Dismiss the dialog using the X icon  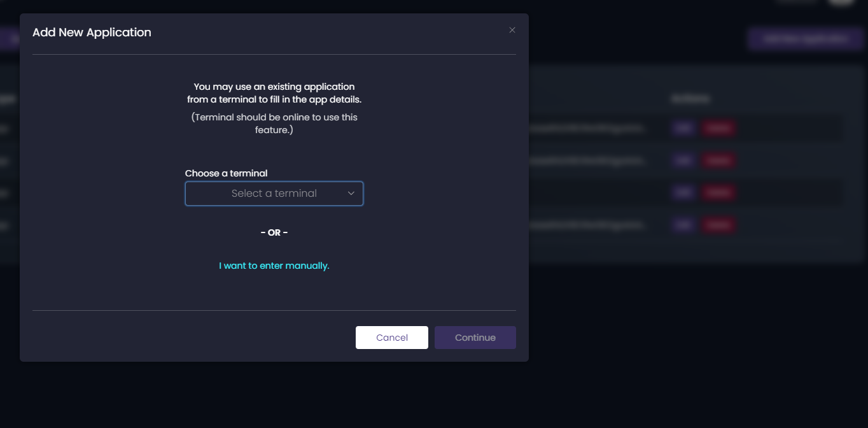[512, 30]
